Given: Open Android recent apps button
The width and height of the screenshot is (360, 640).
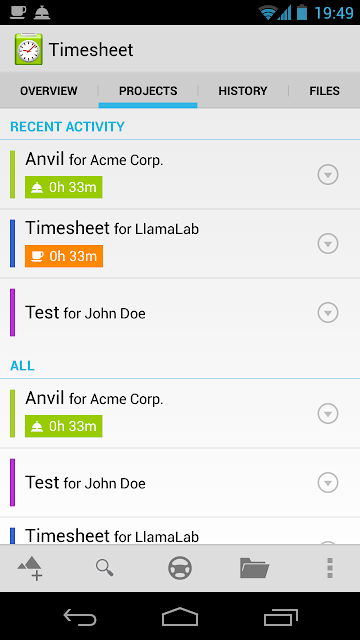Looking at the screenshot, I should click(281, 617).
